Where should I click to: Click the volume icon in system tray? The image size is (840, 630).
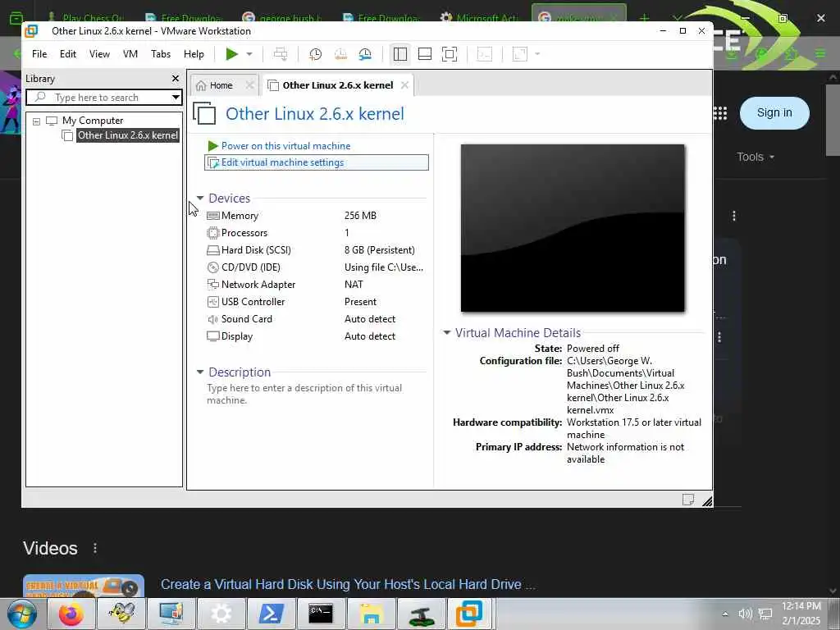745,614
